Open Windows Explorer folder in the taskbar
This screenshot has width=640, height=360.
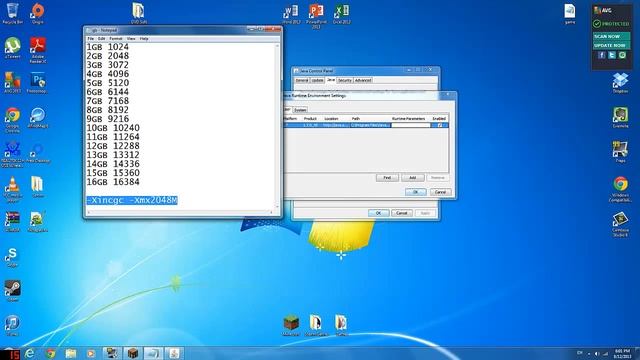click(71, 353)
